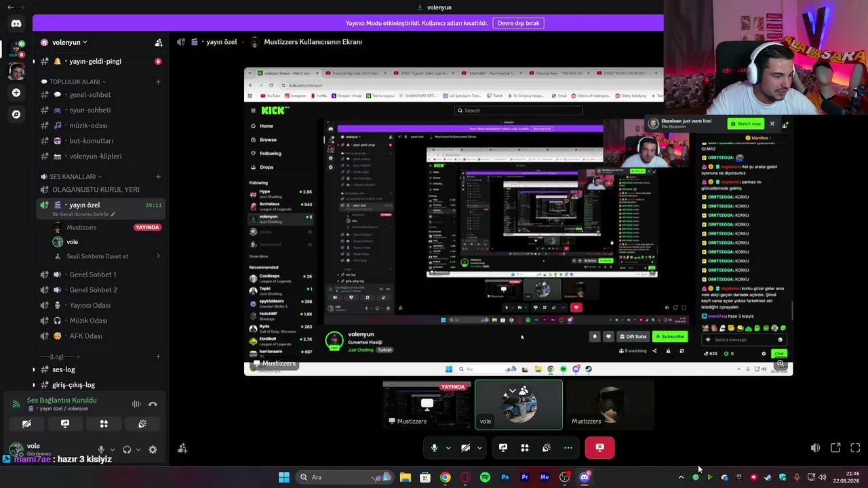Open Adobe Photoshop from the taskbar
868x488 pixels.
pos(505,477)
